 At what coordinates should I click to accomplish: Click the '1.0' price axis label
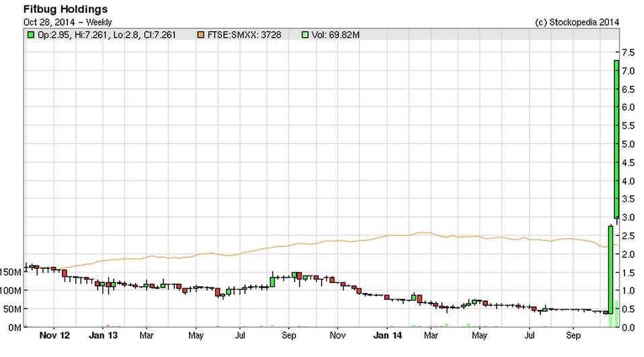(x=628, y=291)
